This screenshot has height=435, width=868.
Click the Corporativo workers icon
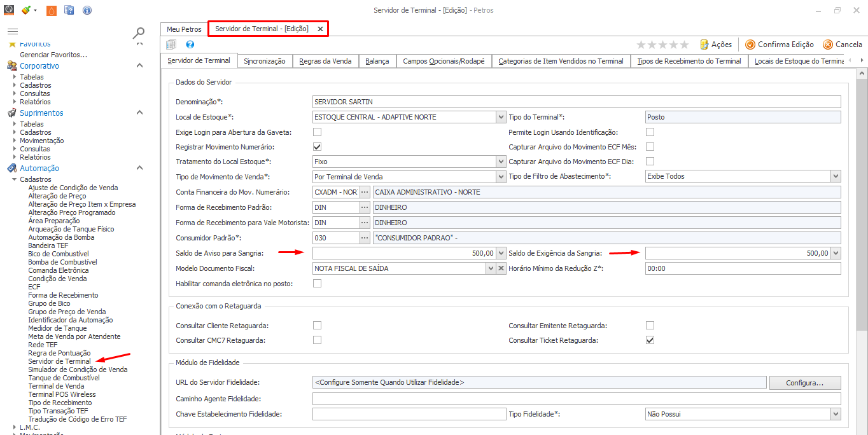(11, 66)
